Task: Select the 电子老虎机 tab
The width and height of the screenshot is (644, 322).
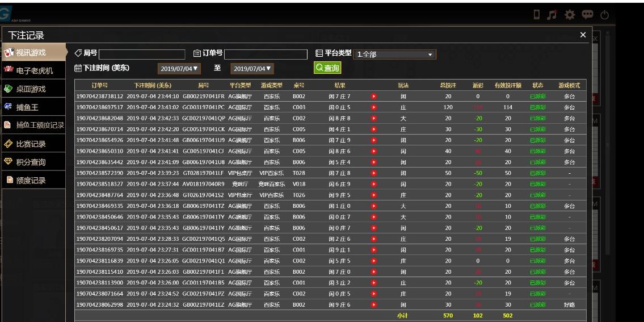Action: pos(33,70)
